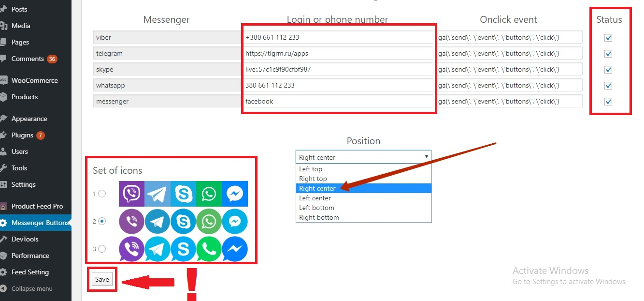The height and width of the screenshot is (301, 644).
Task: Click round Messenger icon in set 2
Action: point(235,222)
